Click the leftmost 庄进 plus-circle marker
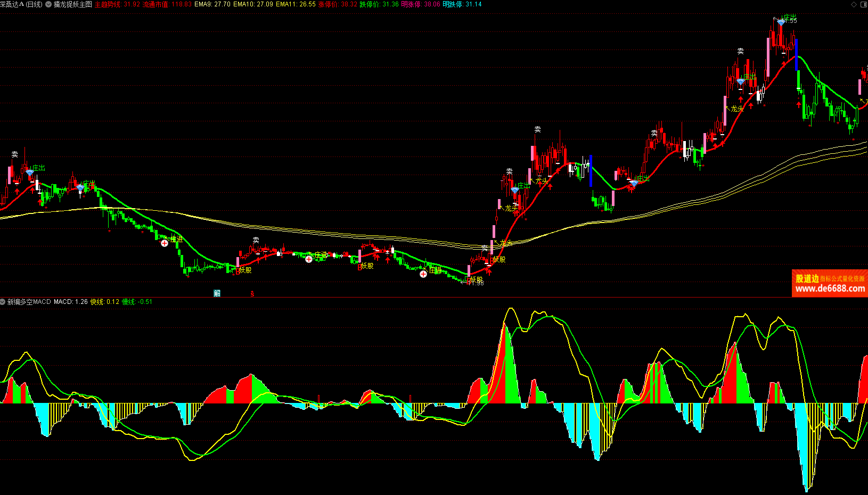The width and height of the screenshot is (868, 495). (165, 243)
